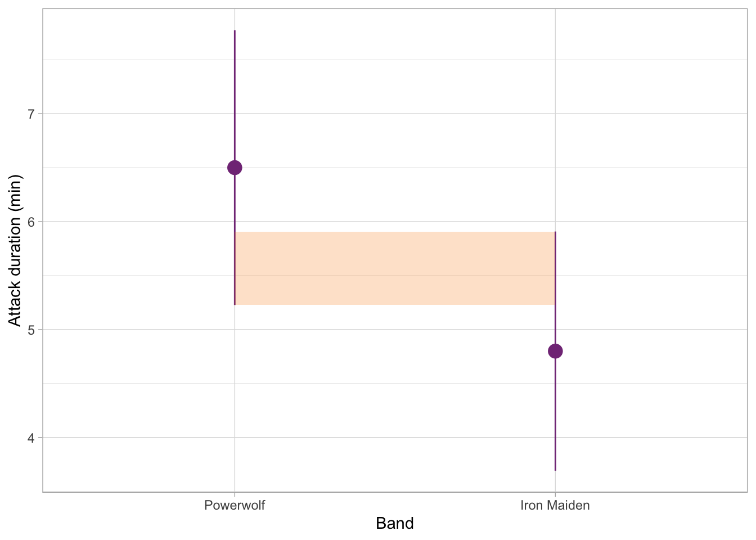
Task: Click the y-axis tick mark beside 7
Action: coord(40,114)
